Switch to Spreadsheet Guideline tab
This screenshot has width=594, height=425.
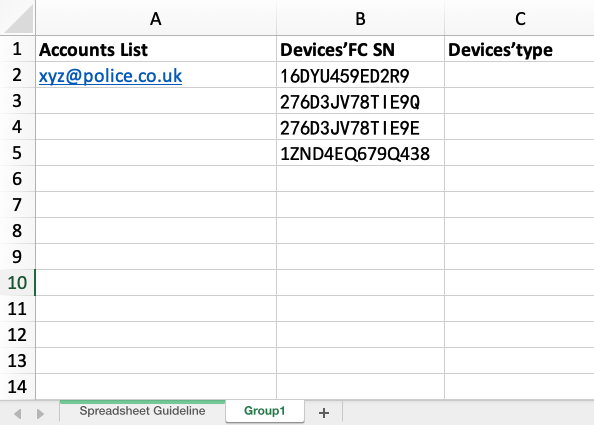(142, 411)
